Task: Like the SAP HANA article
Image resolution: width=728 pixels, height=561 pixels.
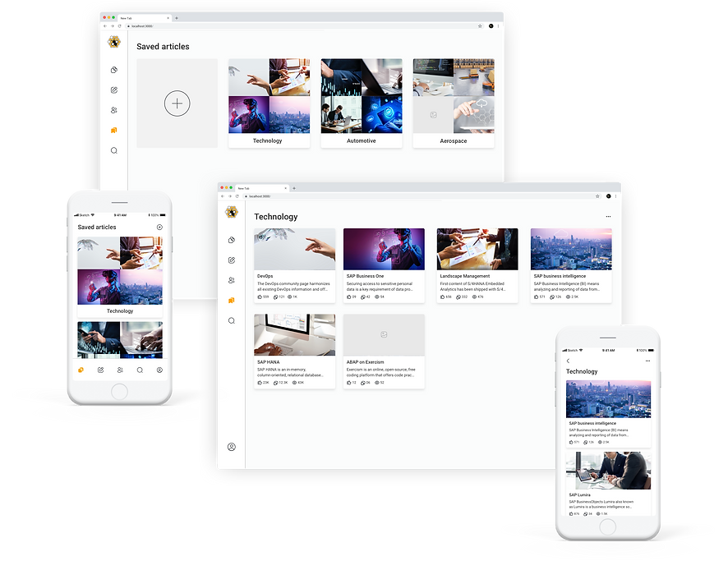Action: click(x=260, y=383)
